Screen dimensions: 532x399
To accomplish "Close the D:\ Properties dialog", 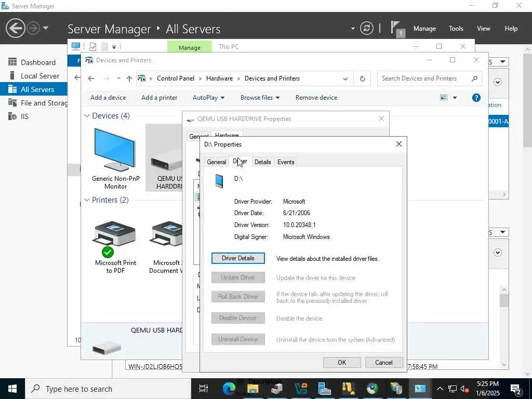I will [x=398, y=144].
